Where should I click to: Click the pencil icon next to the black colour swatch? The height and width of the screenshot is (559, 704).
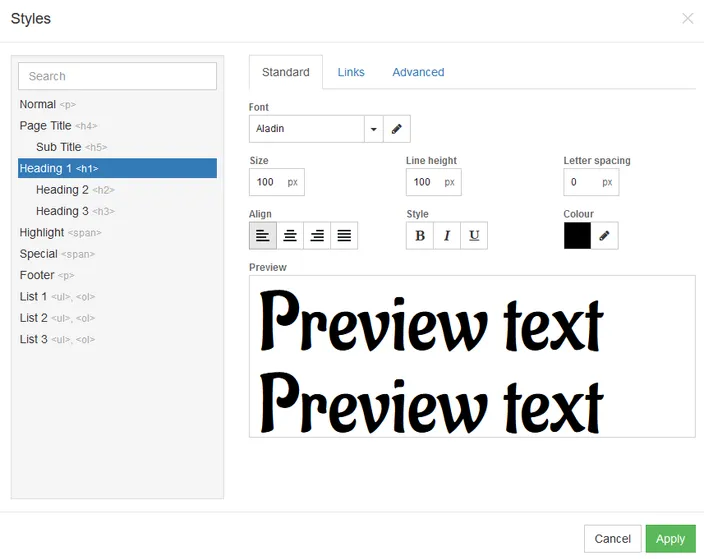click(604, 235)
